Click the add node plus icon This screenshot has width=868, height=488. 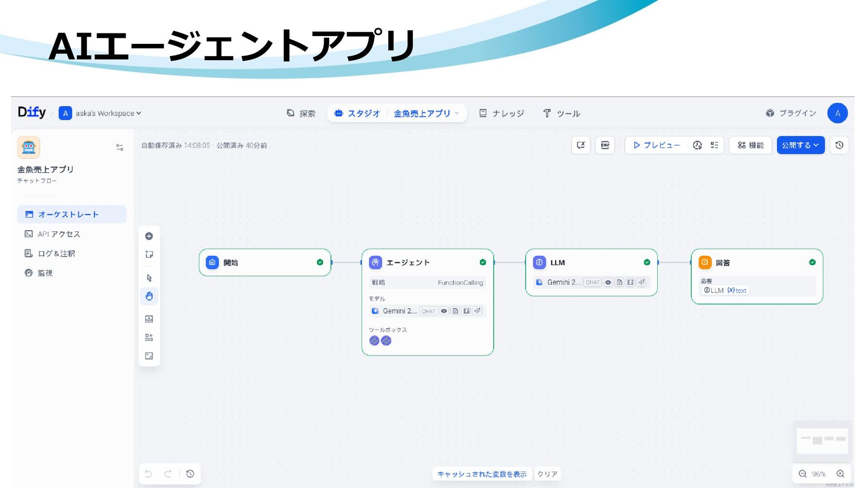[x=149, y=236]
